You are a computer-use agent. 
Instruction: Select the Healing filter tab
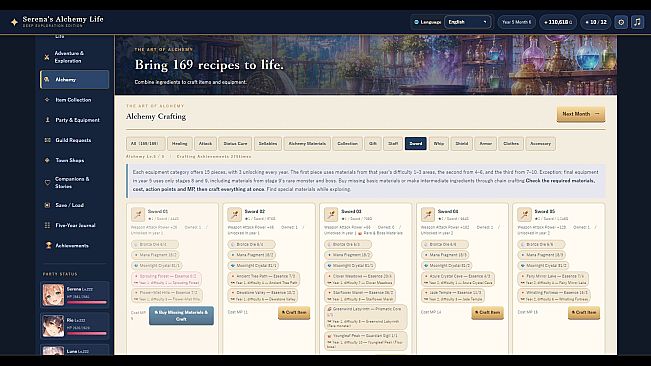(x=180, y=144)
